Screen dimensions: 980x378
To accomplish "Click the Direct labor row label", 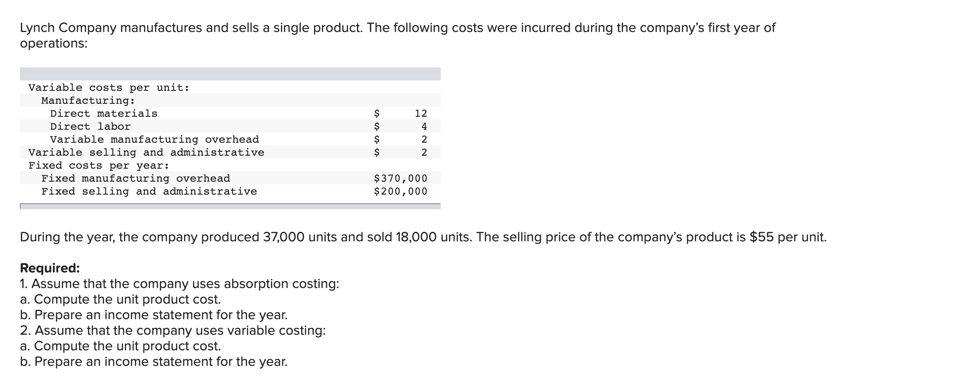I will click(90, 126).
